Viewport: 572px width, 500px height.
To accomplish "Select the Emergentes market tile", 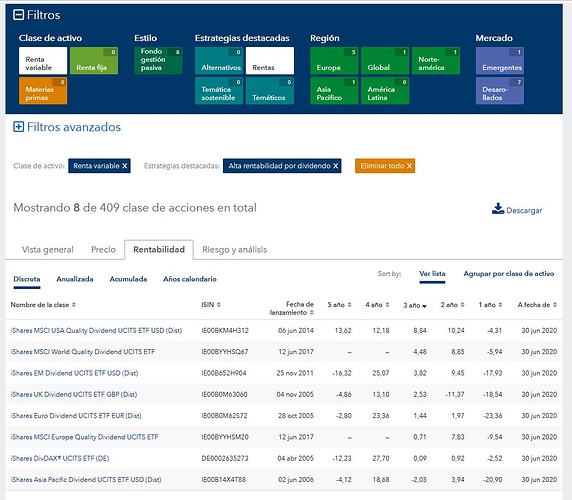I will tap(500, 61).
